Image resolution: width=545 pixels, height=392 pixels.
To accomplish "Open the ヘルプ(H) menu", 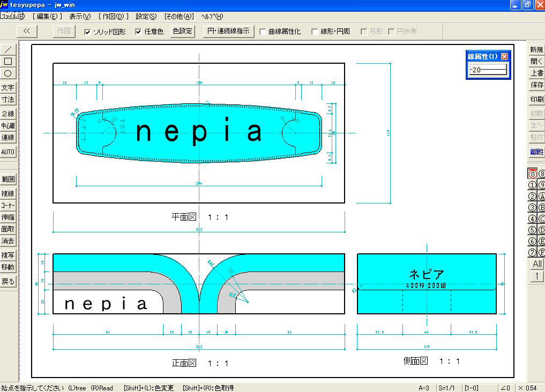I will [x=212, y=16].
